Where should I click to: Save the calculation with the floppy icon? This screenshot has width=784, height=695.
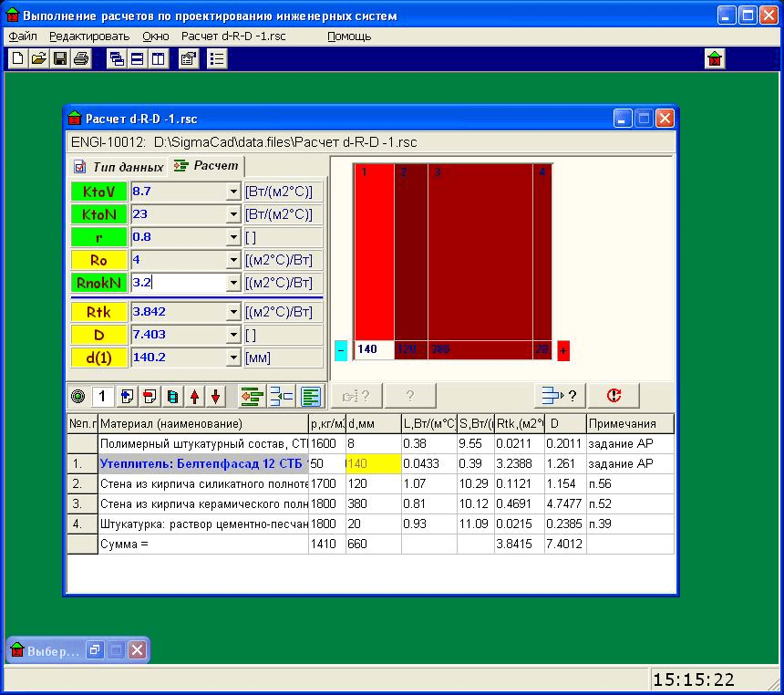click(x=59, y=59)
